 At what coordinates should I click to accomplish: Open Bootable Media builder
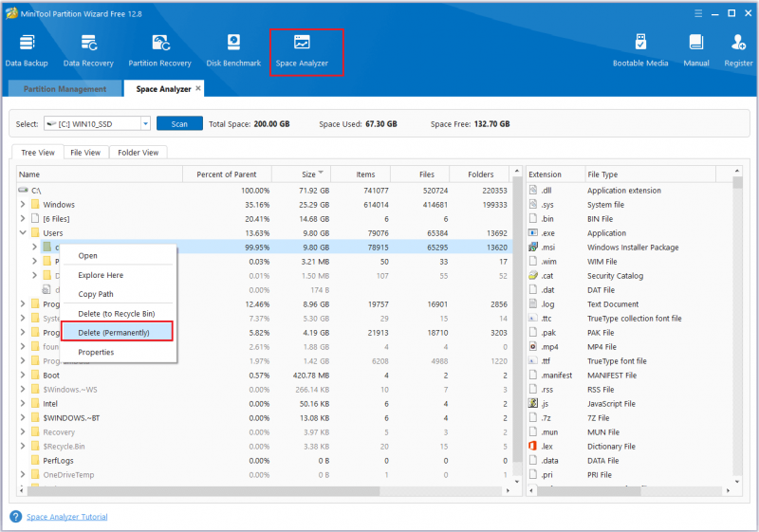(639, 50)
